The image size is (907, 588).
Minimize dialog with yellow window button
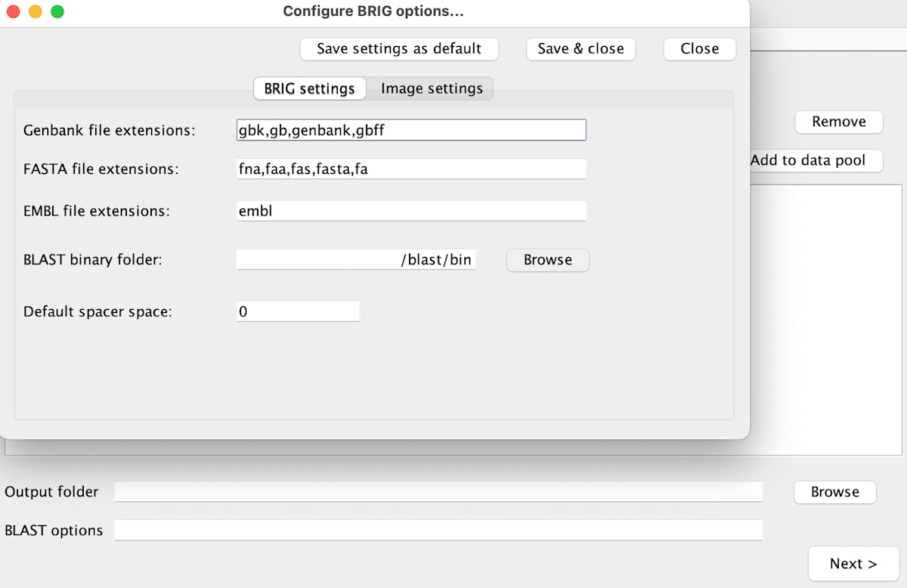click(35, 11)
